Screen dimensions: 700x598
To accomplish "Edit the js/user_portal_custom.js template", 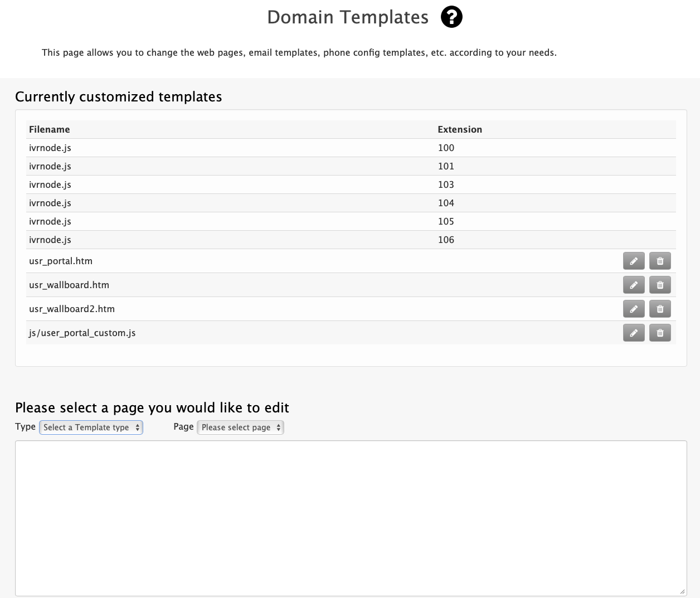I will [634, 332].
